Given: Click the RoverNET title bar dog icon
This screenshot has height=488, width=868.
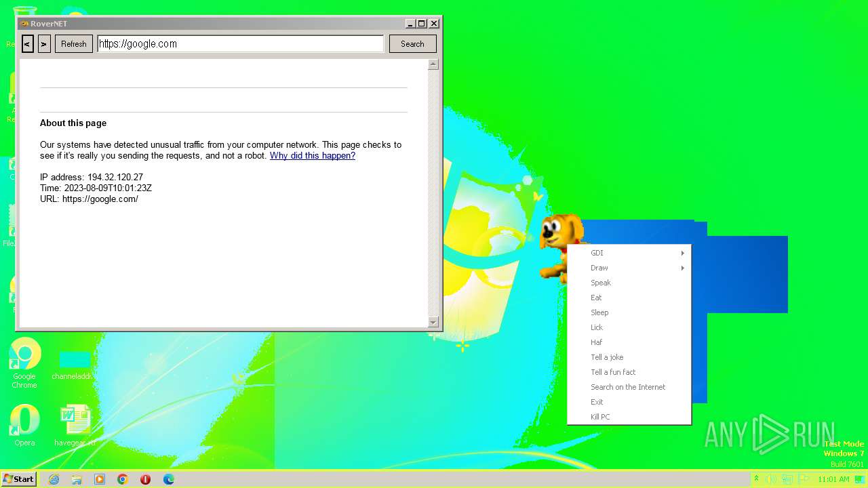Looking at the screenshot, I should point(24,24).
